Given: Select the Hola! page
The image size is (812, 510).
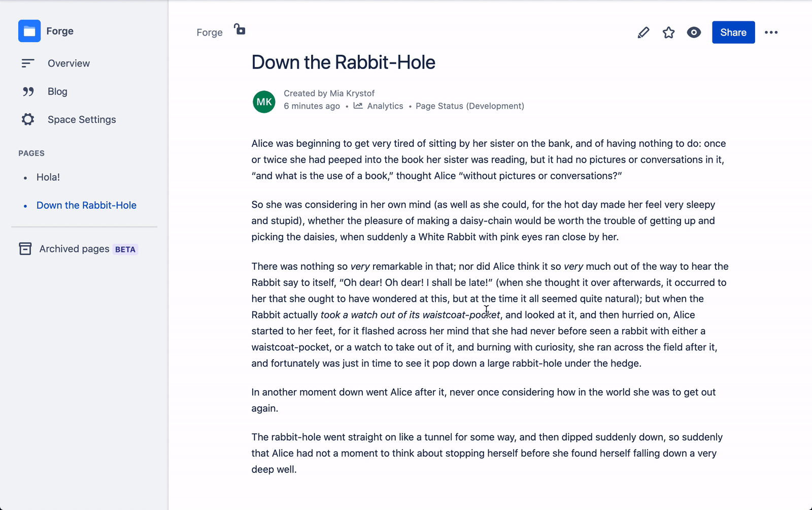Looking at the screenshot, I should pos(48,177).
